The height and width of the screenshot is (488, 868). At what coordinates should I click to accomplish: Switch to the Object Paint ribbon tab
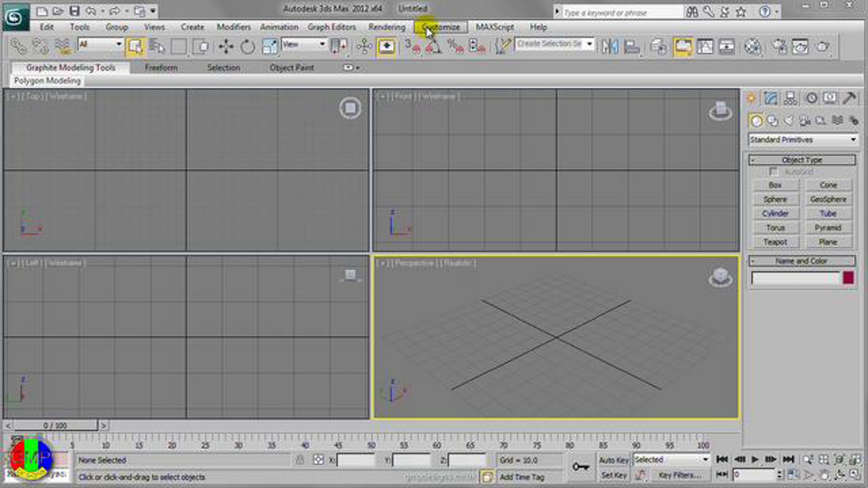tap(292, 68)
